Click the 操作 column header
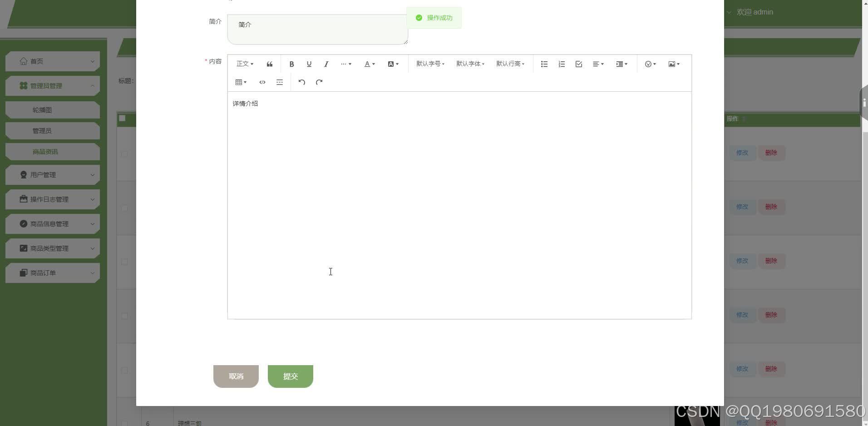 (x=732, y=119)
